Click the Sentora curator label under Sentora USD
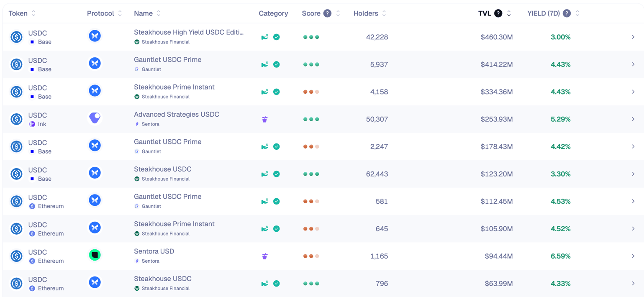The height and width of the screenshot is (297, 644). (x=150, y=261)
